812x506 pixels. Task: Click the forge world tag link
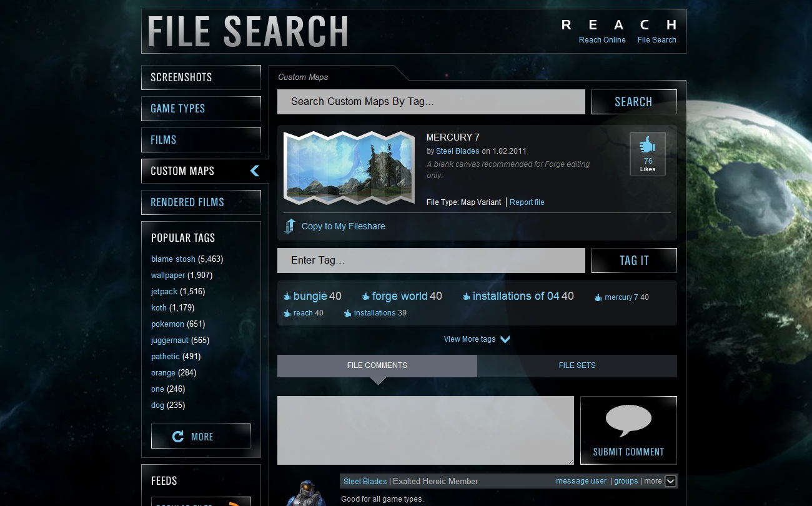[400, 296]
